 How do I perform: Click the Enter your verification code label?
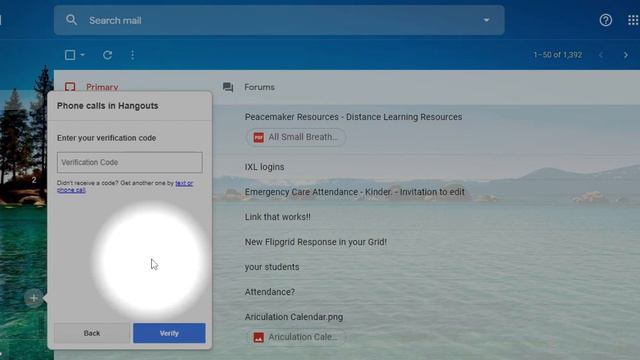click(x=107, y=138)
